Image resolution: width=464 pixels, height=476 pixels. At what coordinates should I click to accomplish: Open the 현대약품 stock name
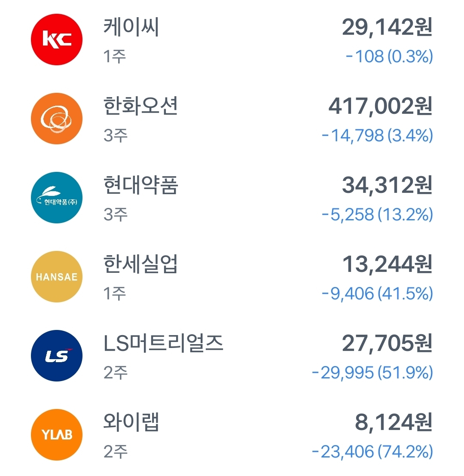click(140, 185)
